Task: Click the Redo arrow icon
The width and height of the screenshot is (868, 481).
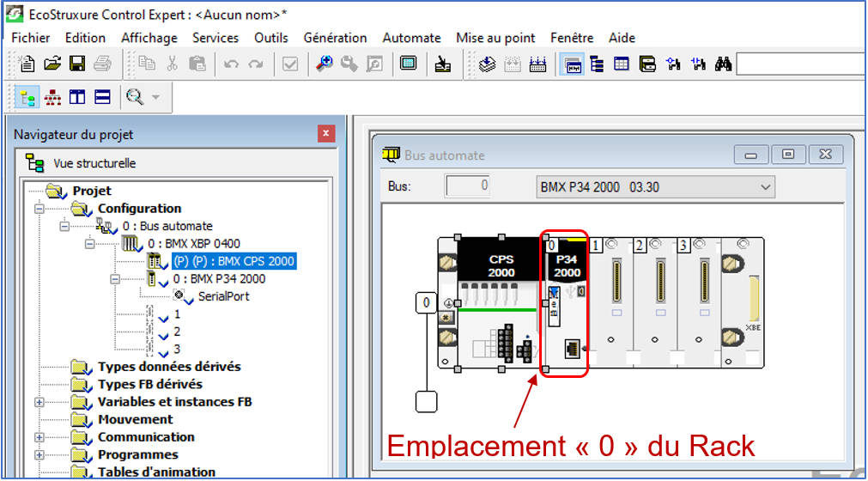Action: pyautogui.click(x=255, y=64)
